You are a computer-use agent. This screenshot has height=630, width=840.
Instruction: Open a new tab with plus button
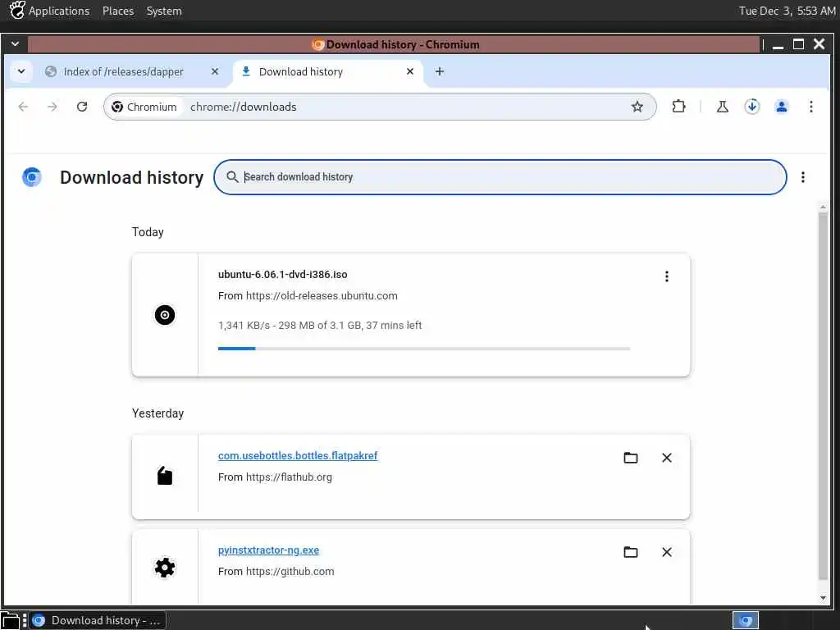click(440, 71)
